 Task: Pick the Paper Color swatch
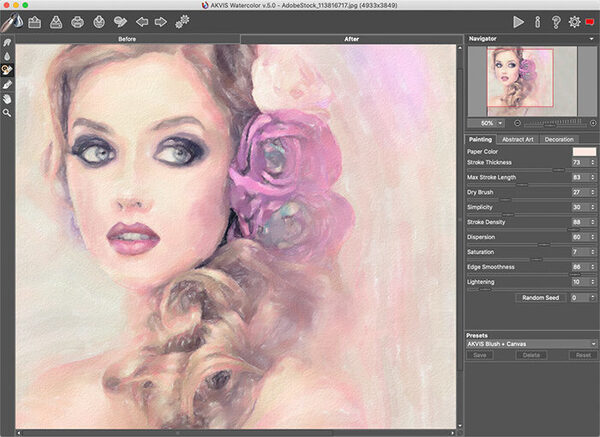click(583, 151)
